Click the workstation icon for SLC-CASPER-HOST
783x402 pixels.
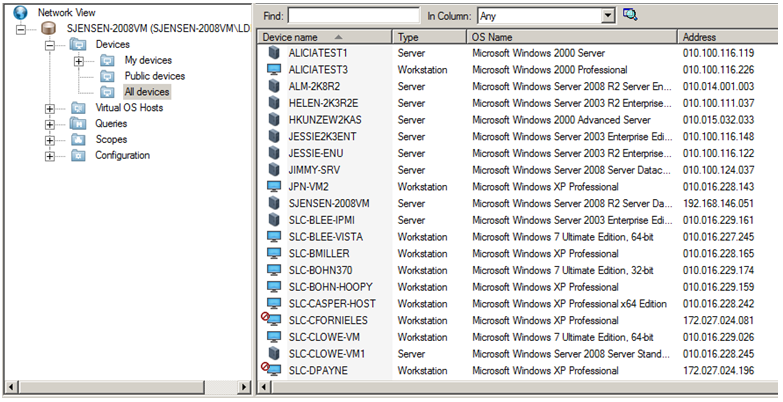pos(274,304)
